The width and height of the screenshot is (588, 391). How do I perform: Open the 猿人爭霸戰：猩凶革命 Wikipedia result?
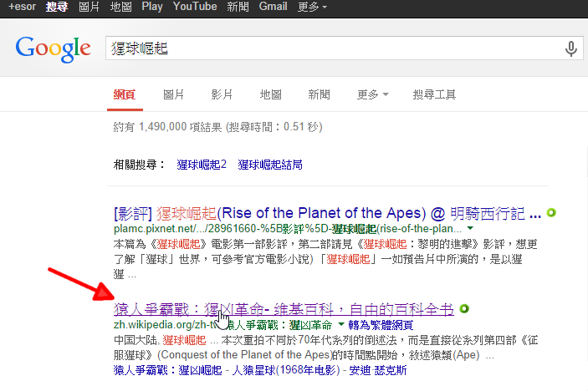click(284, 309)
